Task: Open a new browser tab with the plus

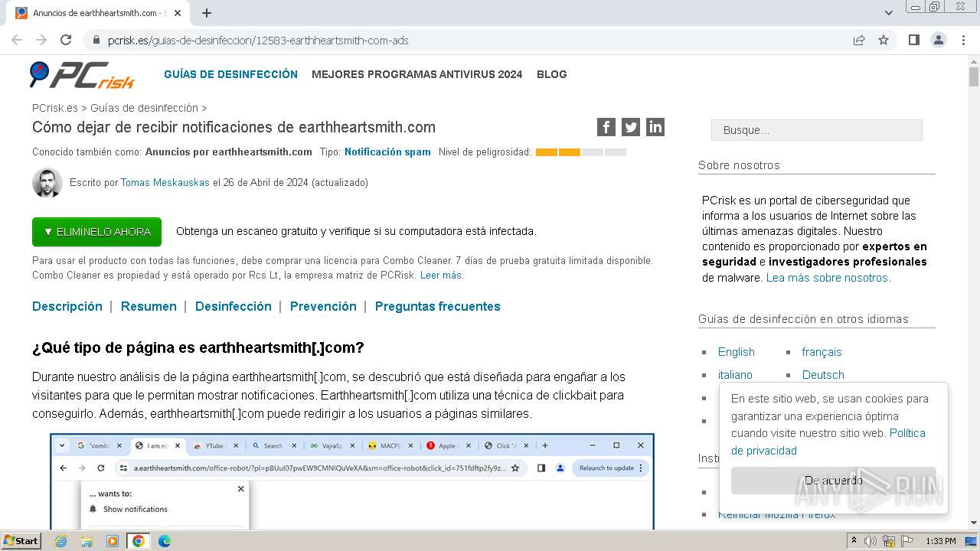Action: pos(207,13)
